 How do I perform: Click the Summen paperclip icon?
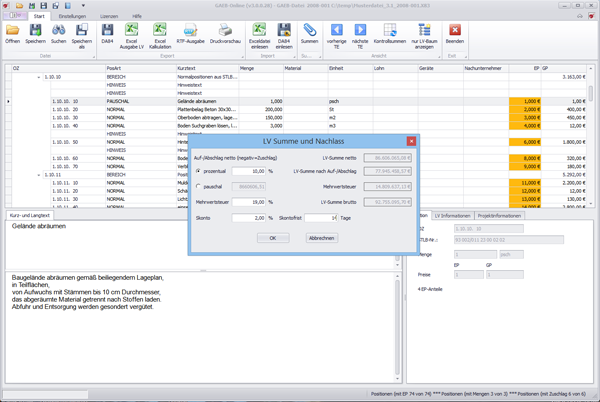pyautogui.click(x=309, y=34)
